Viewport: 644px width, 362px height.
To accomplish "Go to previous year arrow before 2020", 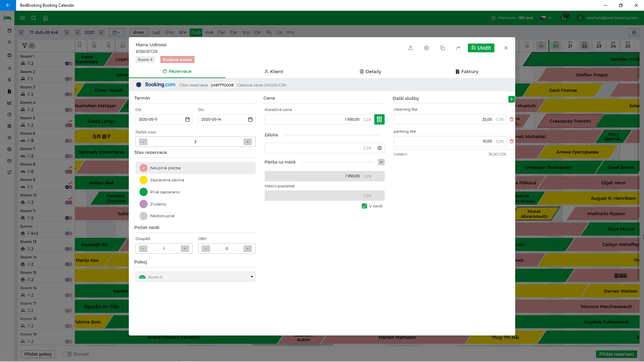I will [77, 33].
